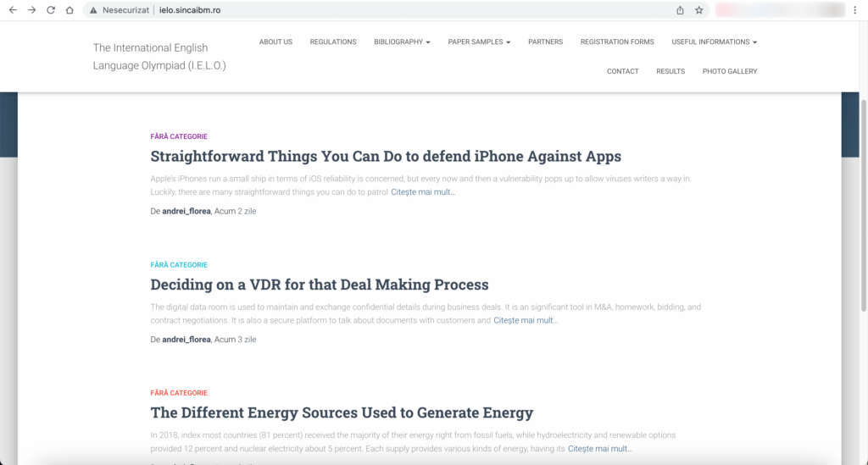The width and height of the screenshot is (868, 465).
Task: Click the browser forward arrow
Action: (x=31, y=10)
